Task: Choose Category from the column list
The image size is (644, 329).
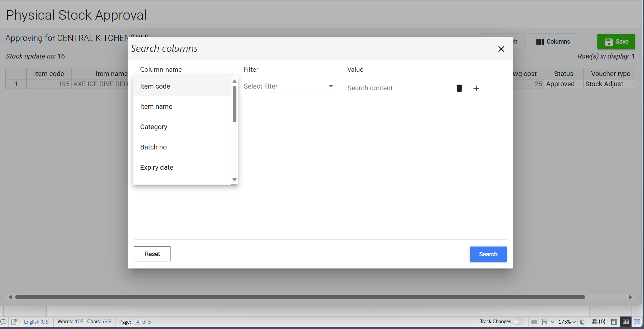Action: pyautogui.click(x=182, y=127)
